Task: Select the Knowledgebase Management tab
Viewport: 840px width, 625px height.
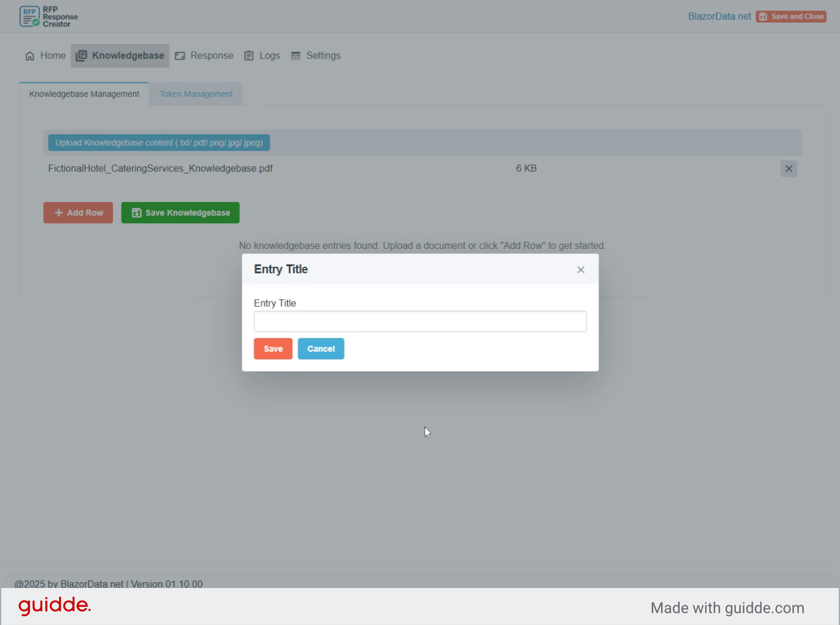Action: [84, 94]
